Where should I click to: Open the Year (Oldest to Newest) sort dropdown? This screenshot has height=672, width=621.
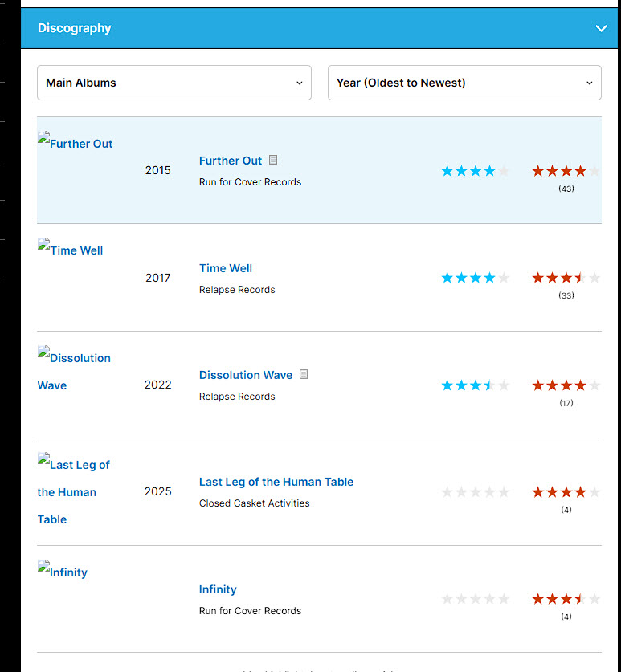click(464, 83)
